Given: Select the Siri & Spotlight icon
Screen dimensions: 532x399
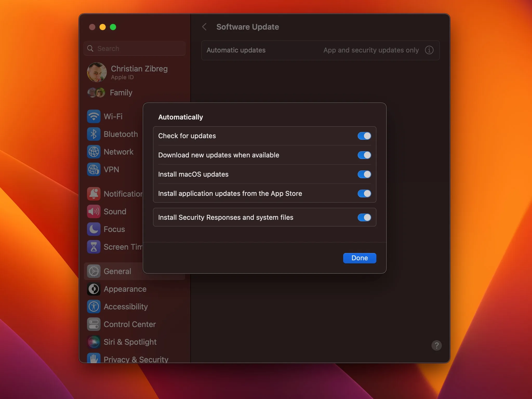Looking at the screenshot, I should tap(94, 342).
